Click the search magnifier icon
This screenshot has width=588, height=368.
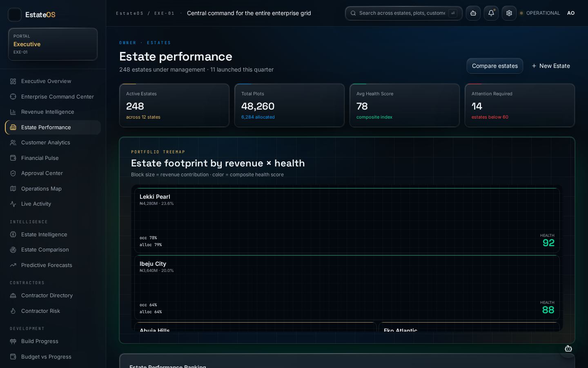tap(353, 13)
